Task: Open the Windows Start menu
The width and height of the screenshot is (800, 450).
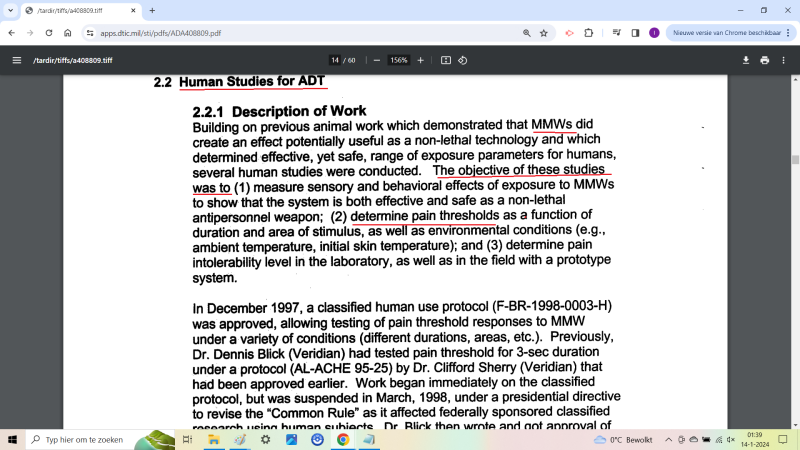Action: click(x=12, y=439)
